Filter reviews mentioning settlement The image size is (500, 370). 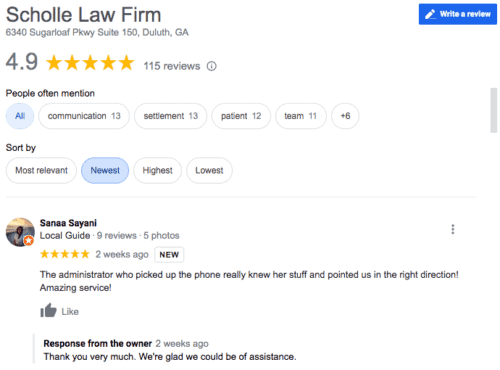click(x=171, y=116)
